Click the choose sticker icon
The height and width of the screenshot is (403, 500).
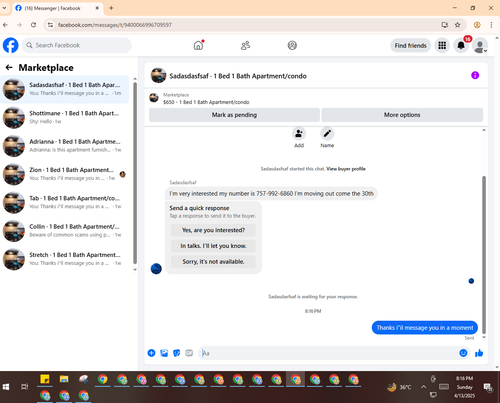pos(177,353)
